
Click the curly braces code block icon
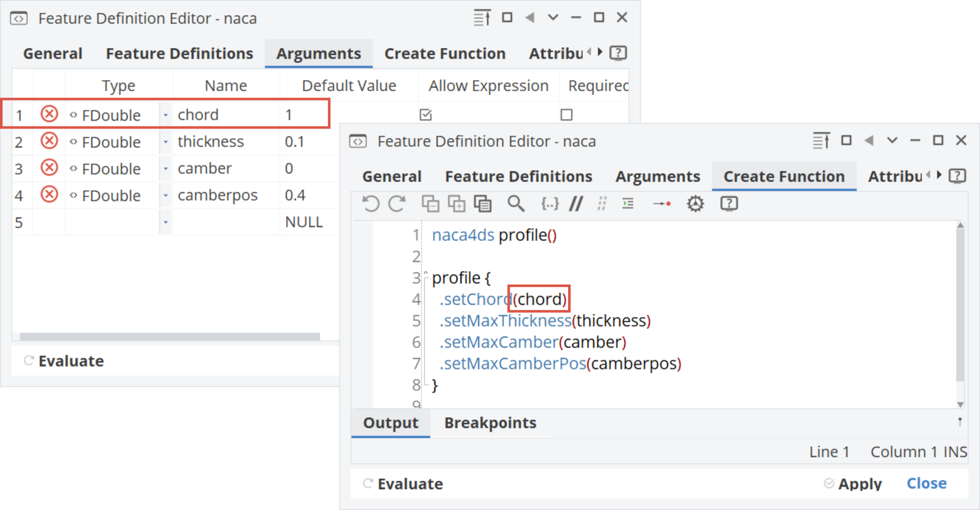pos(550,204)
